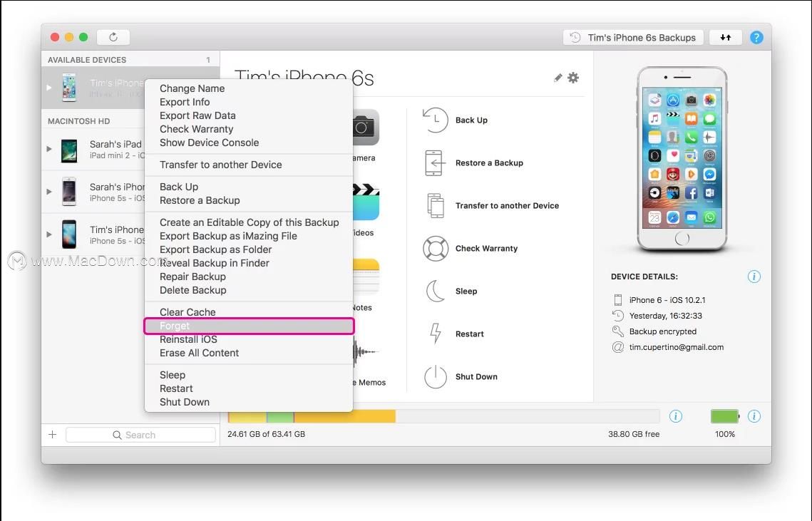Click the green battery indicator icon
Image resolution: width=812 pixels, height=521 pixels.
click(x=725, y=416)
